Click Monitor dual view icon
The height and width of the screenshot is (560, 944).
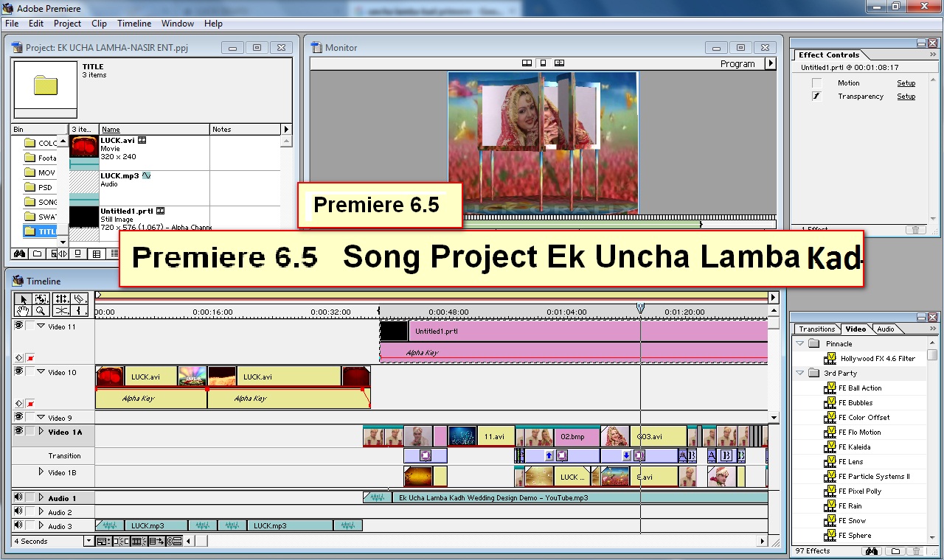527,63
